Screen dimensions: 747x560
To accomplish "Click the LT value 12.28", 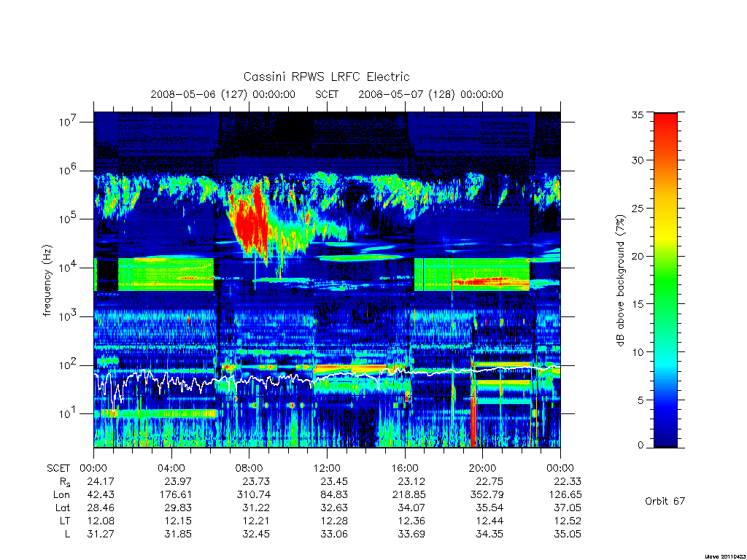I will (x=334, y=521).
